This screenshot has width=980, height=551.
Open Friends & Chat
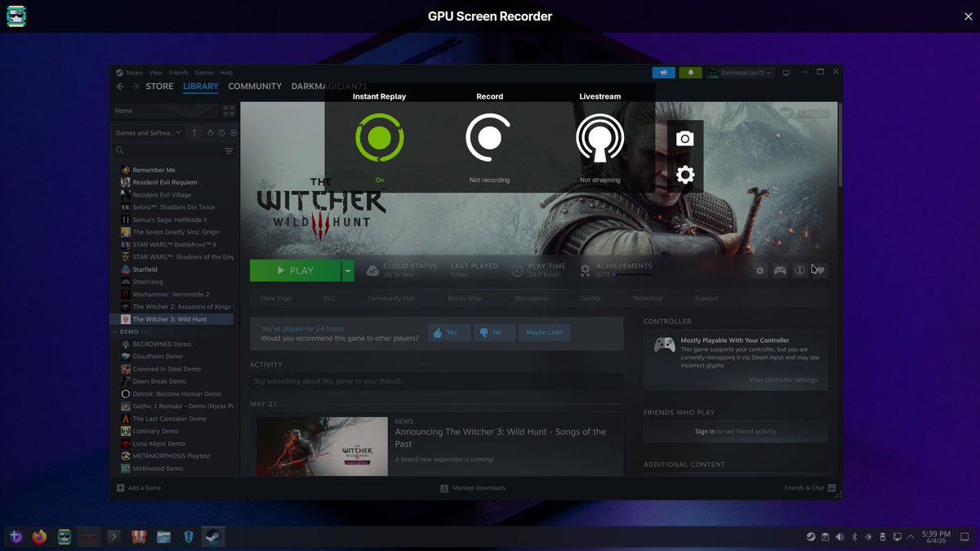coord(810,488)
